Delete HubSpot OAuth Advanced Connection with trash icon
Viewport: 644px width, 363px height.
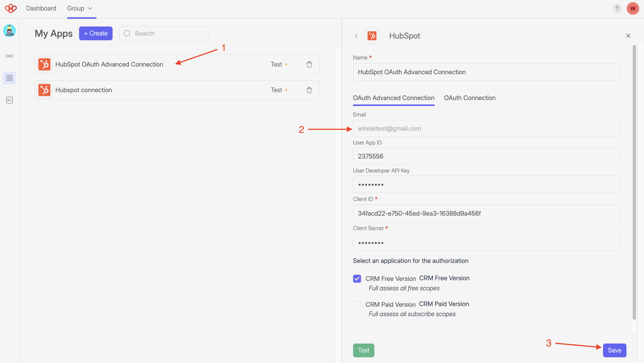309,64
